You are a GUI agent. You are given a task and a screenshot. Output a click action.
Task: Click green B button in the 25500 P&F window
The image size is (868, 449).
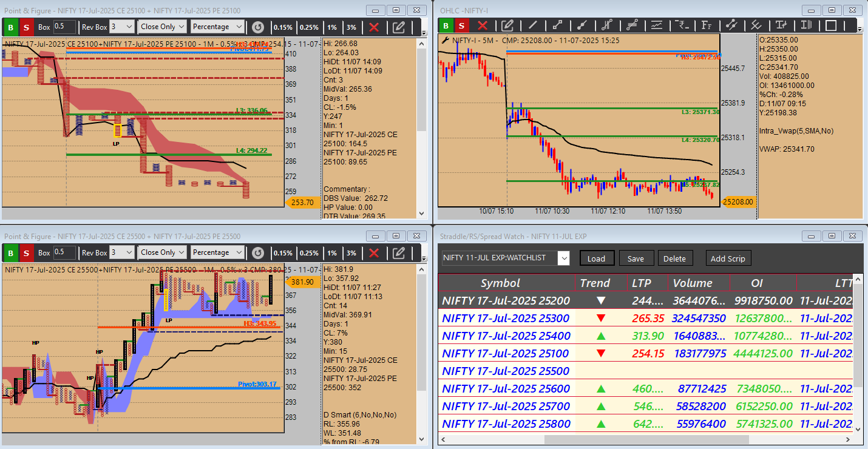[10, 252]
